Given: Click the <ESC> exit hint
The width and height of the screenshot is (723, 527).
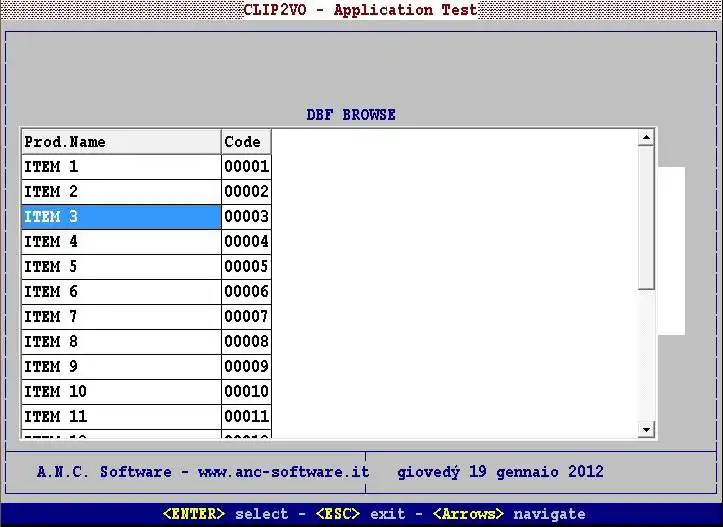Looking at the screenshot, I should [360, 514].
